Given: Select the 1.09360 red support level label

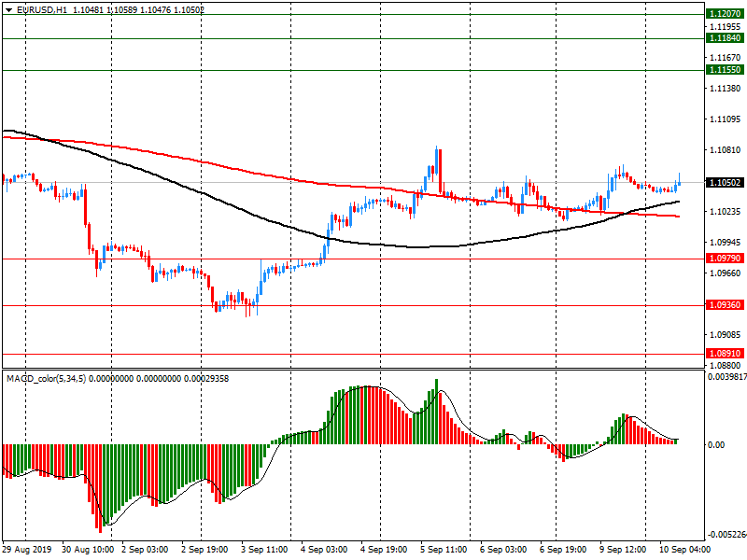Looking at the screenshot, I should tap(725, 305).
